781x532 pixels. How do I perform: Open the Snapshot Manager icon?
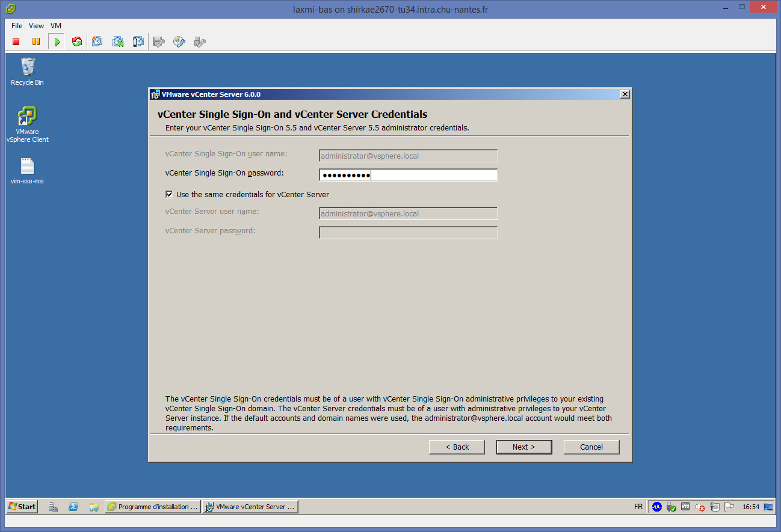coord(138,42)
